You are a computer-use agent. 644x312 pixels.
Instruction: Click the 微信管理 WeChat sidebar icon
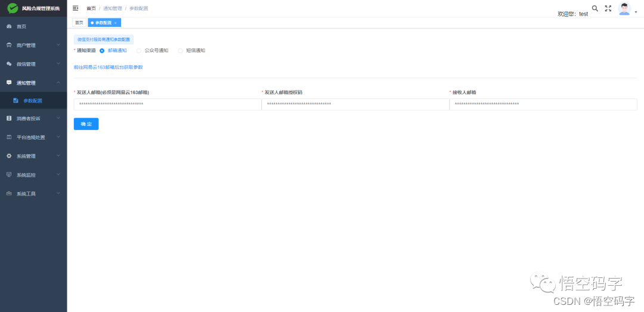tap(9, 64)
